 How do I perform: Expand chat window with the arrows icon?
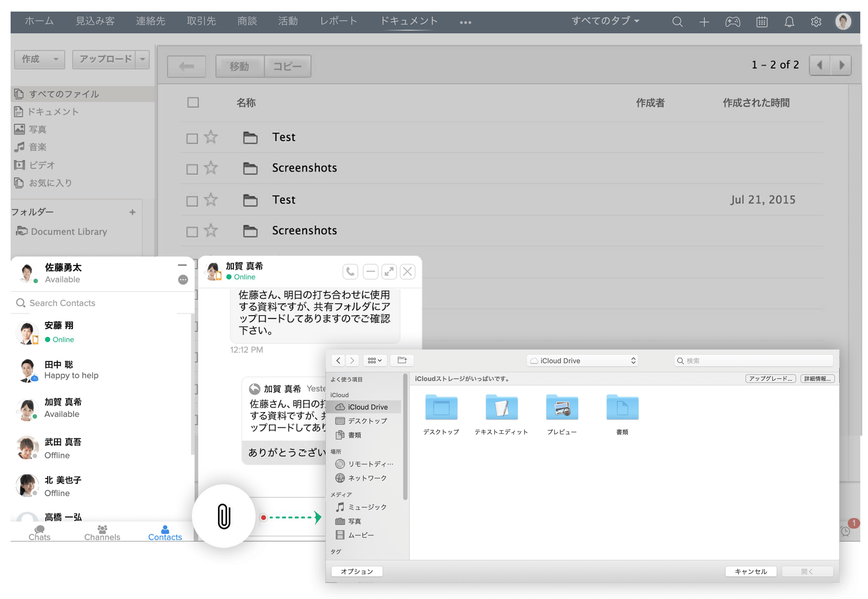point(389,272)
